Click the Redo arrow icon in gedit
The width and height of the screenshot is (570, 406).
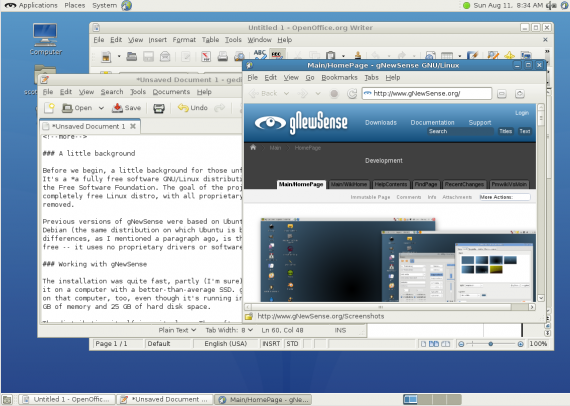coord(219,108)
